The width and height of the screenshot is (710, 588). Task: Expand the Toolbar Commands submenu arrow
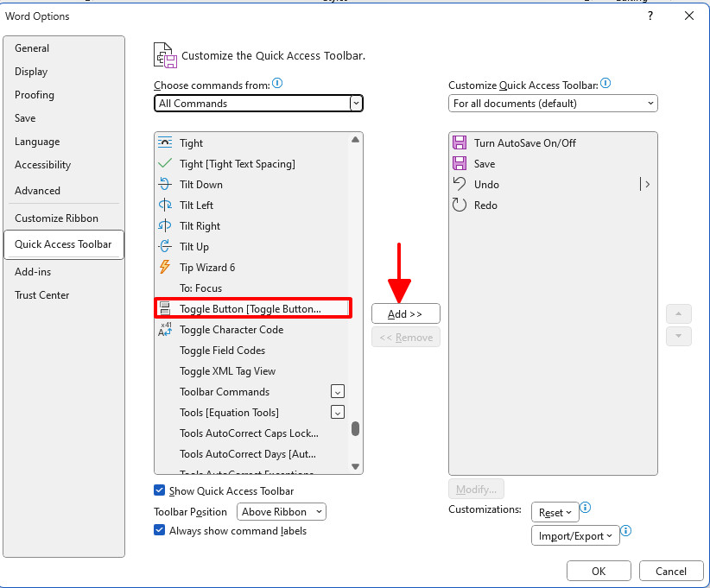[338, 391]
